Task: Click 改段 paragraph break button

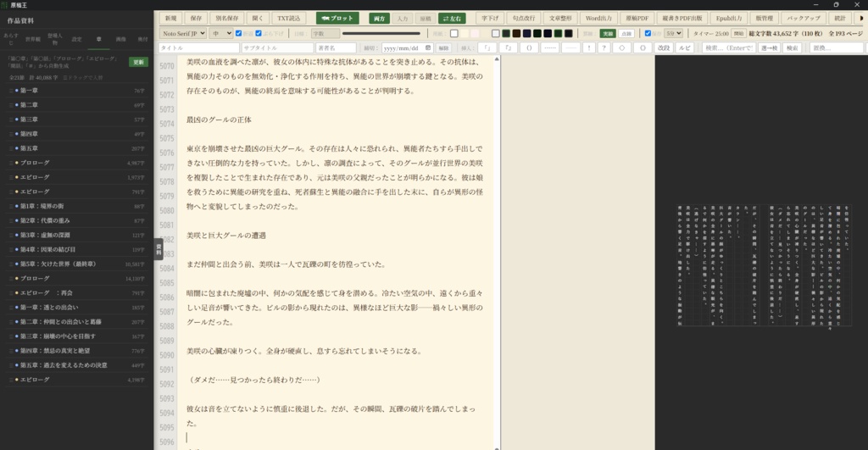Action: click(664, 48)
